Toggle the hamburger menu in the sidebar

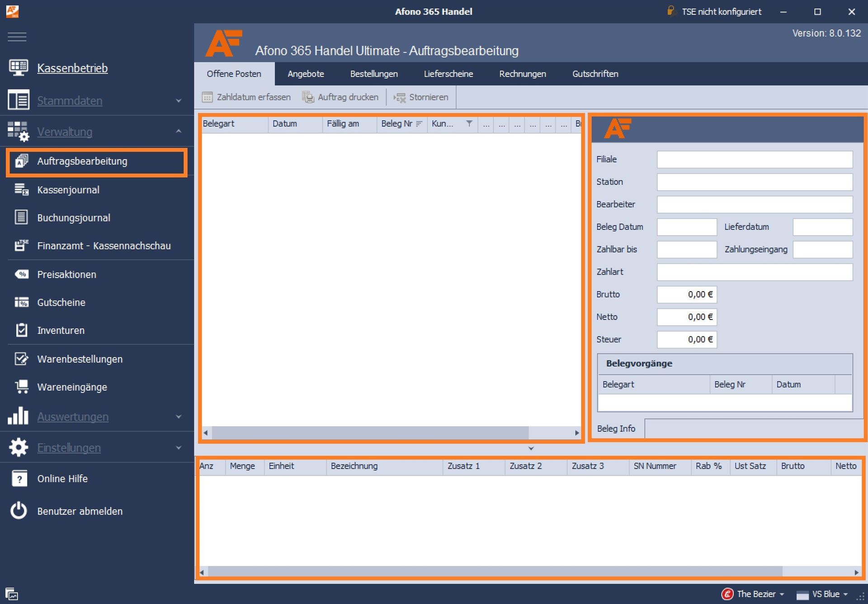[x=17, y=37]
